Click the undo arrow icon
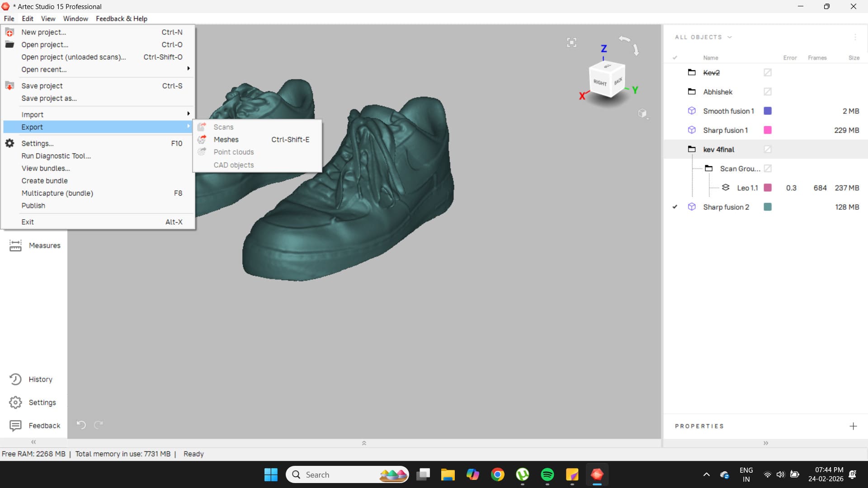868x488 pixels. point(81,425)
